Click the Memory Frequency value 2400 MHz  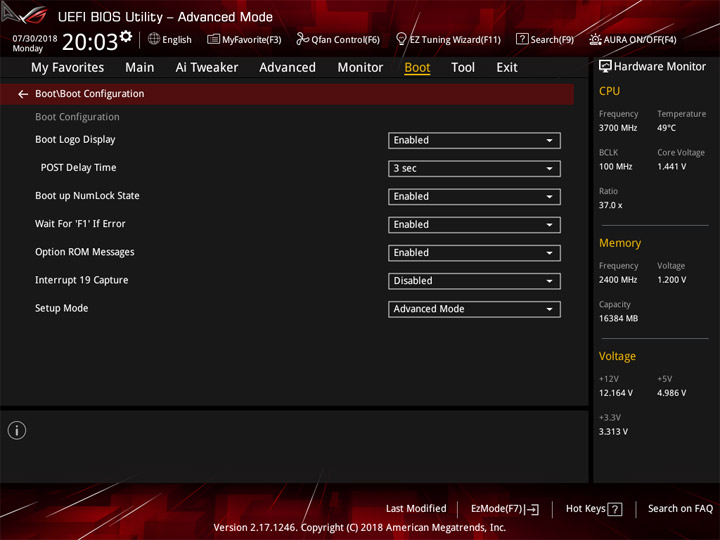point(618,280)
